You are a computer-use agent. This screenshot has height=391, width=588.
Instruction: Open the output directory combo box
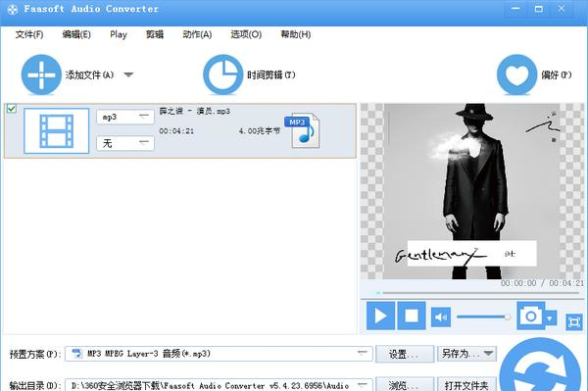click(219, 385)
